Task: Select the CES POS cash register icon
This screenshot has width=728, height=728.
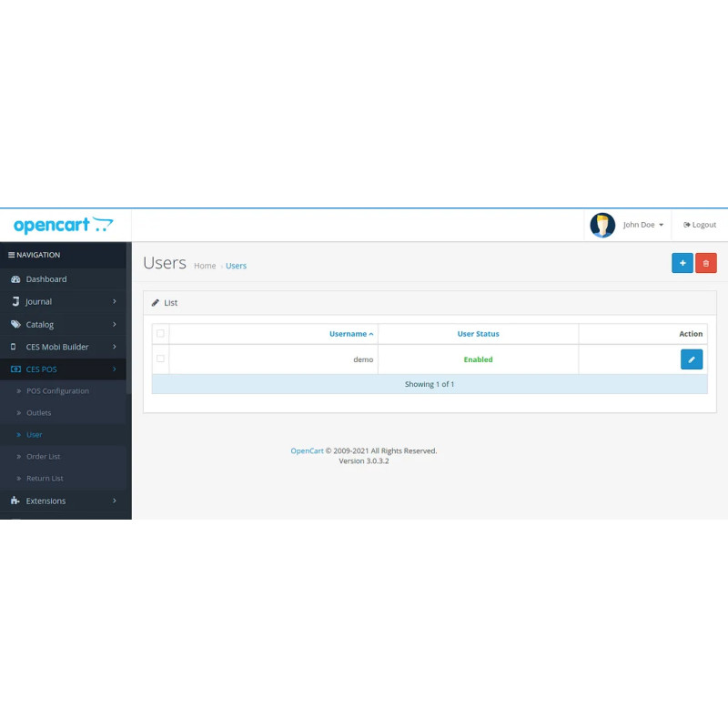Action: point(15,369)
